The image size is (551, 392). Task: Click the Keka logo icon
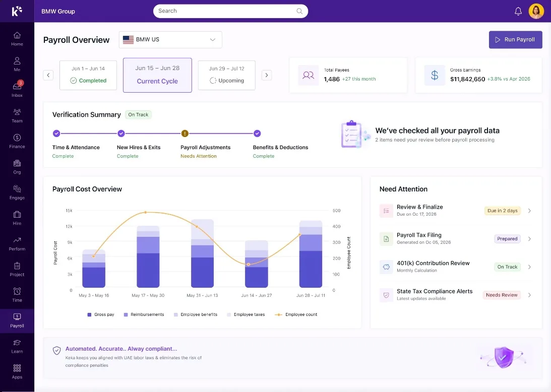pyautogui.click(x=17, y=11)
